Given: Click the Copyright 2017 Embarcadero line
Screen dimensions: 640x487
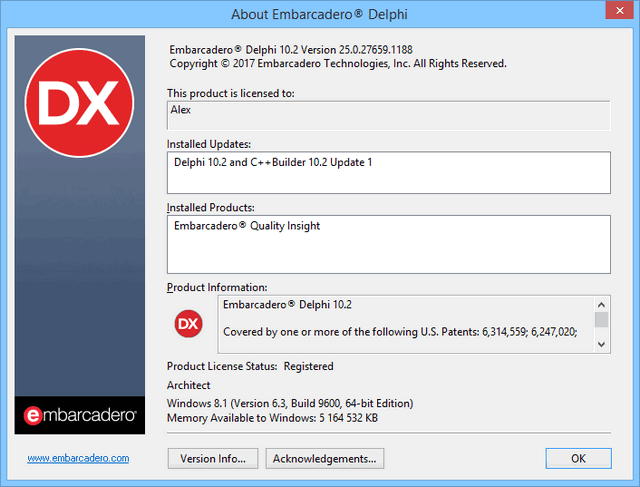Looking at the screenshot, I should click(338, 64).
